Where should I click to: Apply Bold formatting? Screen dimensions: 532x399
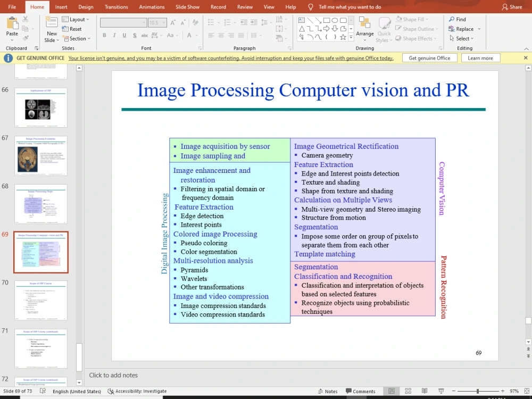coord(104,35)
